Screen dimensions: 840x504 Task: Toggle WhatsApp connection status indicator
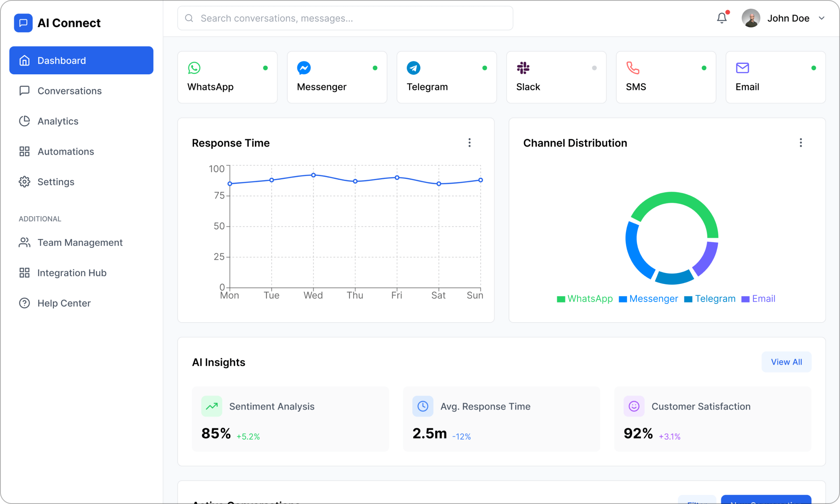265,68
